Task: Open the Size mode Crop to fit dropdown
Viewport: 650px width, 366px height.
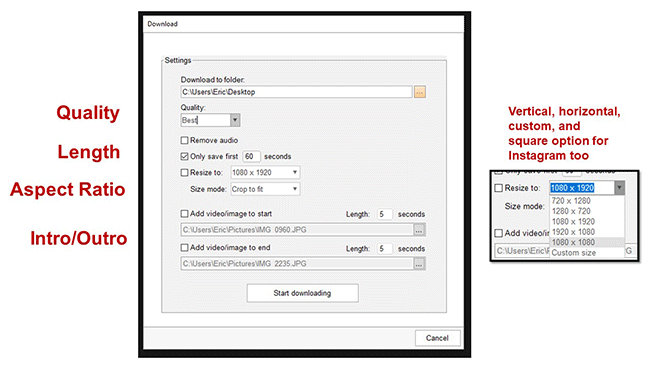Action: point(295,189)
